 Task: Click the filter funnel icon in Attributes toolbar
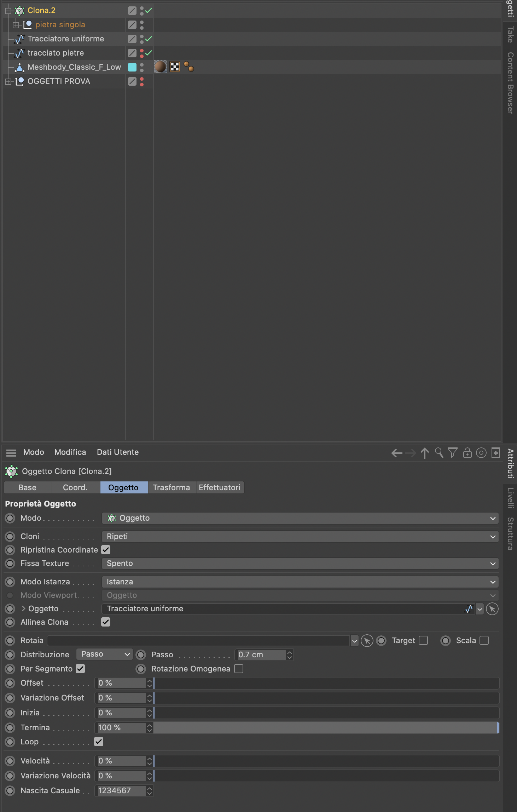[x=453, y=453]
